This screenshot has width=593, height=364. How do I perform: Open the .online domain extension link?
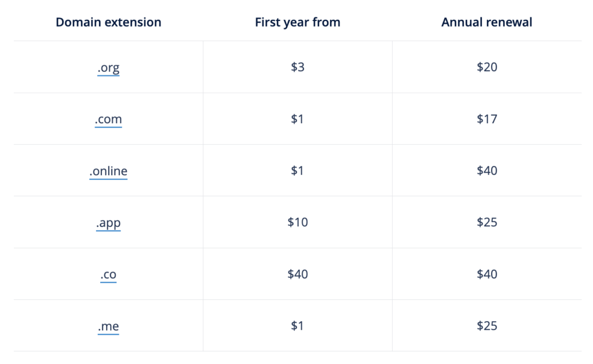click(108, 171)
